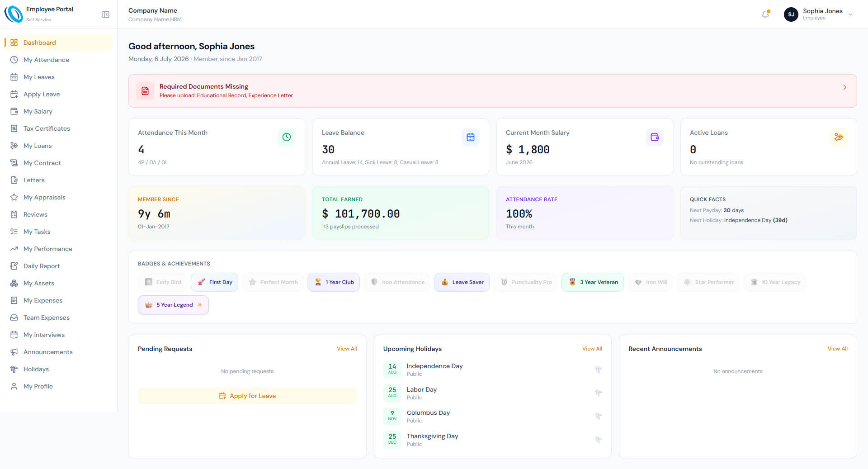Image resolution: width=868 pixels, height=469 pixels.
Task: Click the My Attendance clock icon in sidebar
Action: [x=14, y=60]
